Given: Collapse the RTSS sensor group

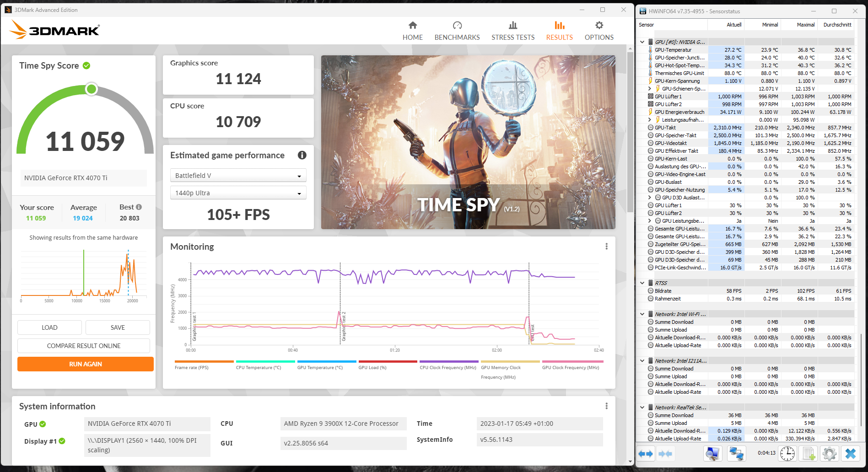Looking at the screenshot, I should pyautogui.click(x=642, y=283).
